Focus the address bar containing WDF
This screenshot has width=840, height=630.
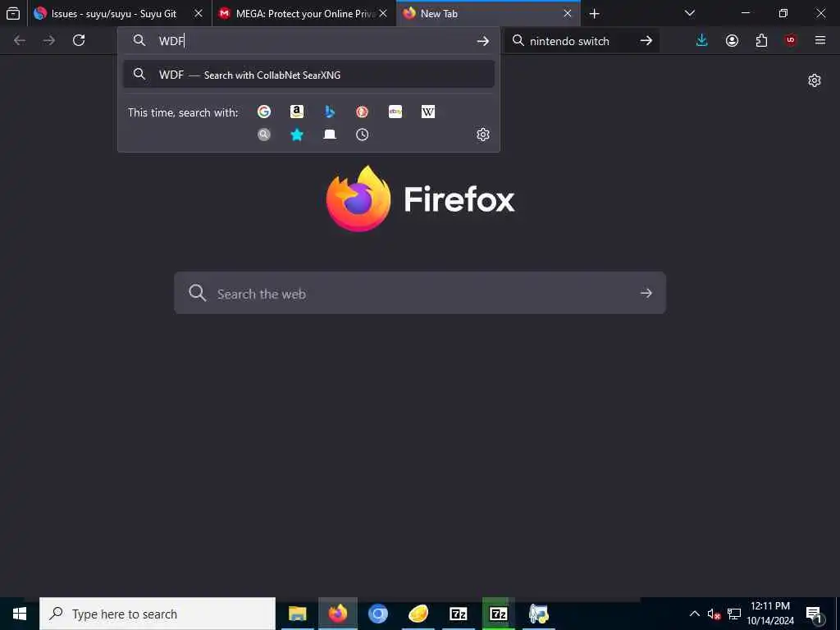click(x=308, y=41)
